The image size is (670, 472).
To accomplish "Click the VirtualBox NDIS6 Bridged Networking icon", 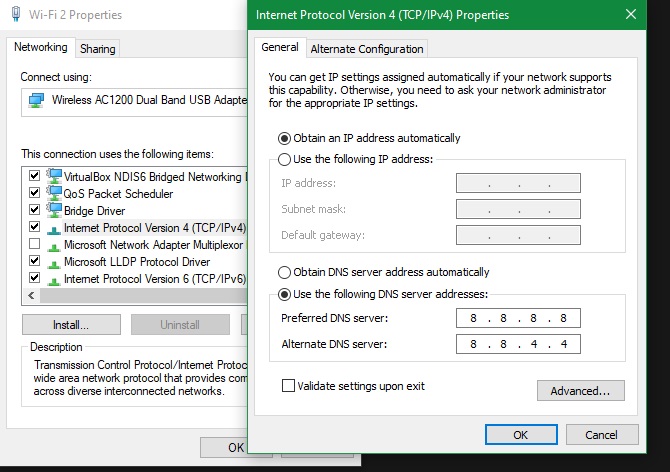I will 54,176.
